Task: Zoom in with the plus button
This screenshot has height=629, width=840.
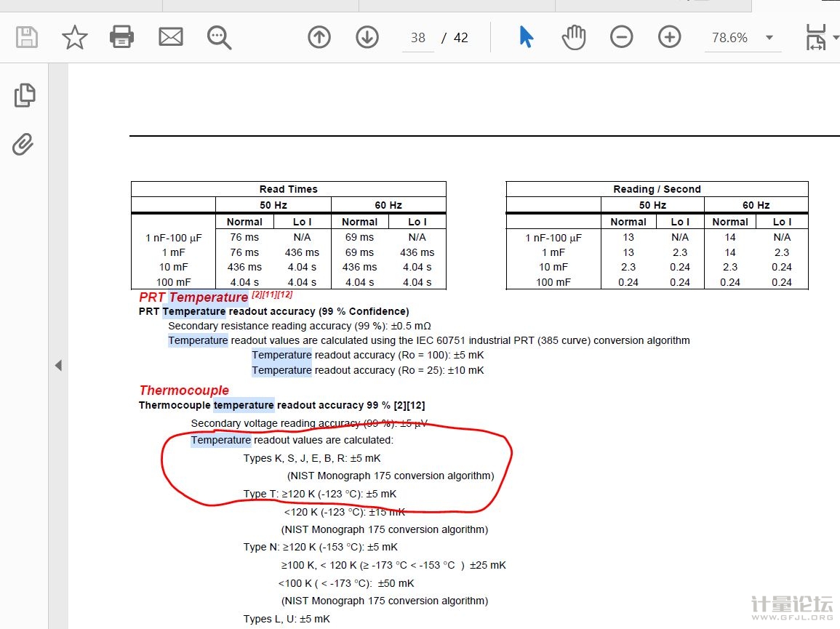Action: tap(669, 37)
